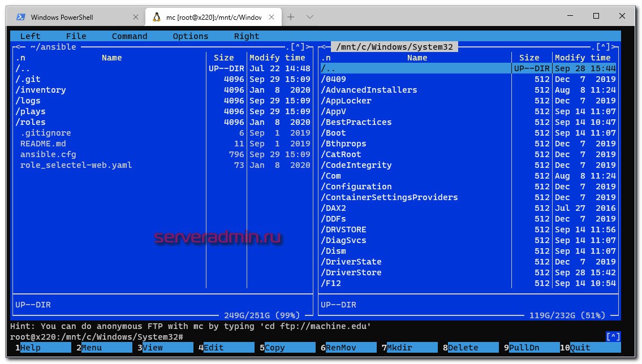
Task: Click the Linux penguin icon in tab
Action: (x=157, y=17)
